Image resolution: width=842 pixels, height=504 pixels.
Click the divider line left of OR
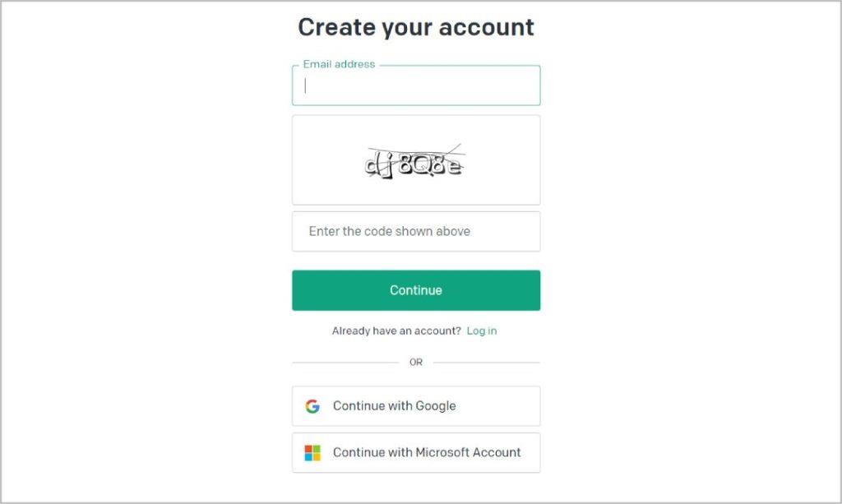(346, 363)
